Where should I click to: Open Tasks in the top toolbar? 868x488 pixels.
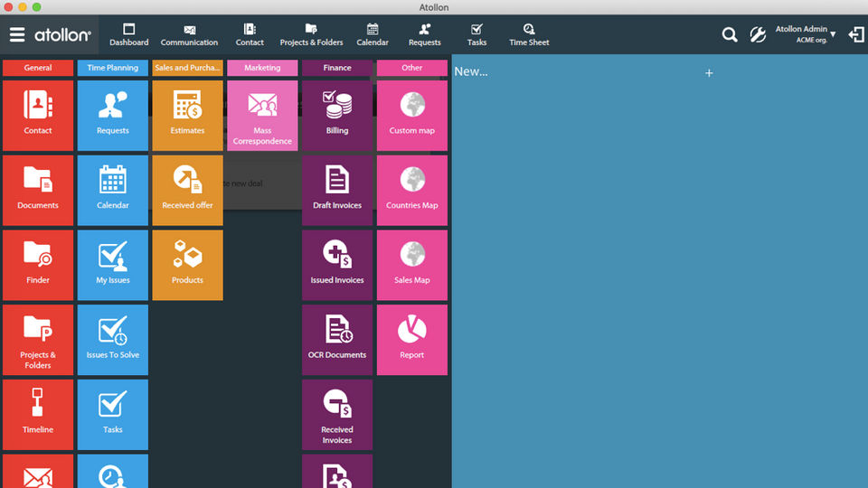(x=476, y=35)
